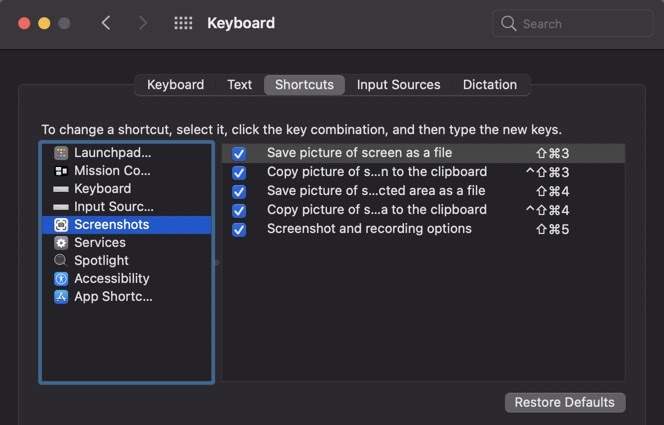Disable Save picture of selected area checkbox
The width and height of the screenshot is (664, 425).
pos(239,192)
